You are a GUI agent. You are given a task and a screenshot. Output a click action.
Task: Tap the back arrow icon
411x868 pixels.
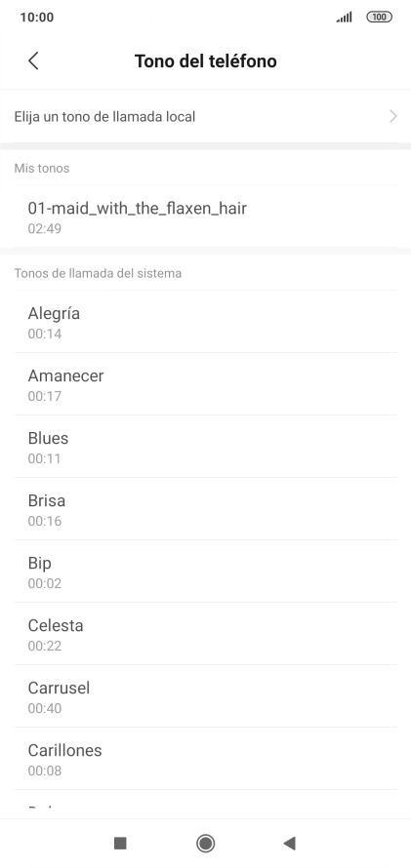click(33, 60)
